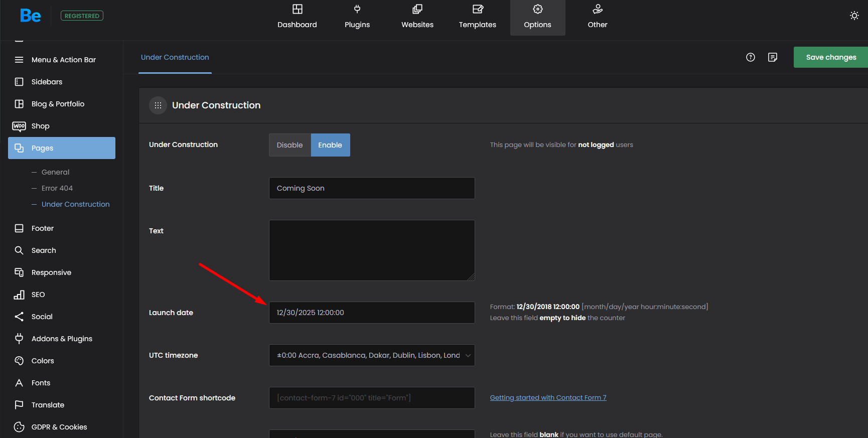Click the Pages icon in sidebar
The width and height of the screenshot is (868, 438).
pos(19,148)
